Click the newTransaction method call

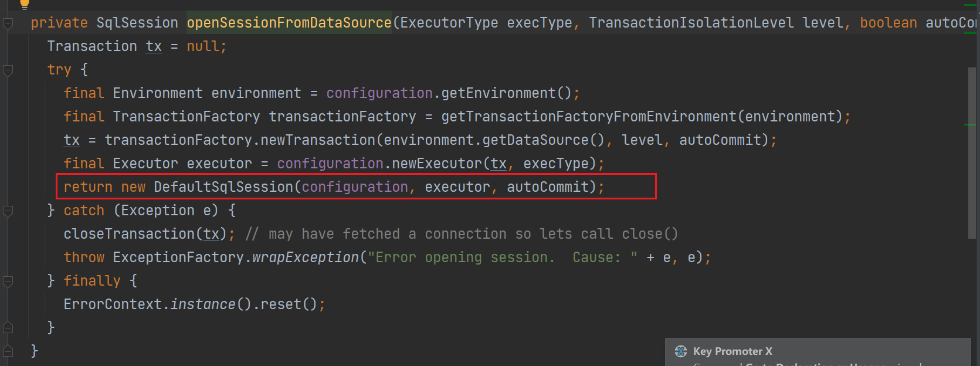click(317, 140)
